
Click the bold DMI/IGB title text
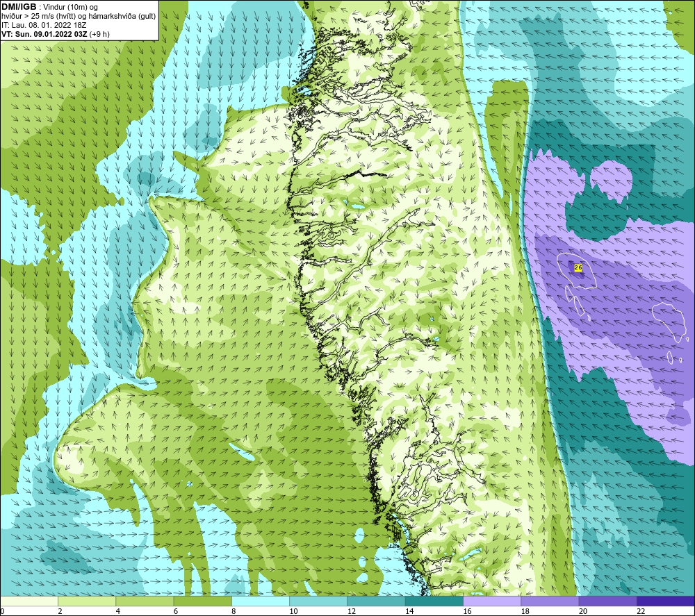(x=19, y=7)
